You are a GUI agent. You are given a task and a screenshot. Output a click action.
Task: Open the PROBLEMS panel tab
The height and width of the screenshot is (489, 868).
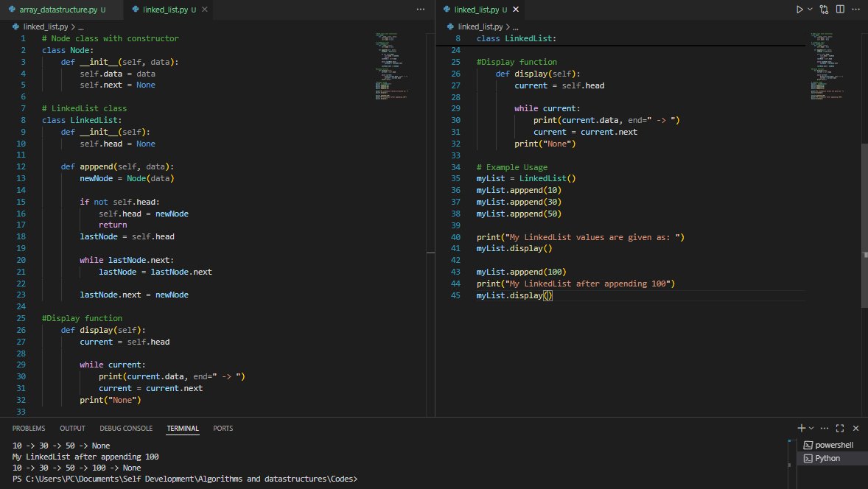click(29, 428)
